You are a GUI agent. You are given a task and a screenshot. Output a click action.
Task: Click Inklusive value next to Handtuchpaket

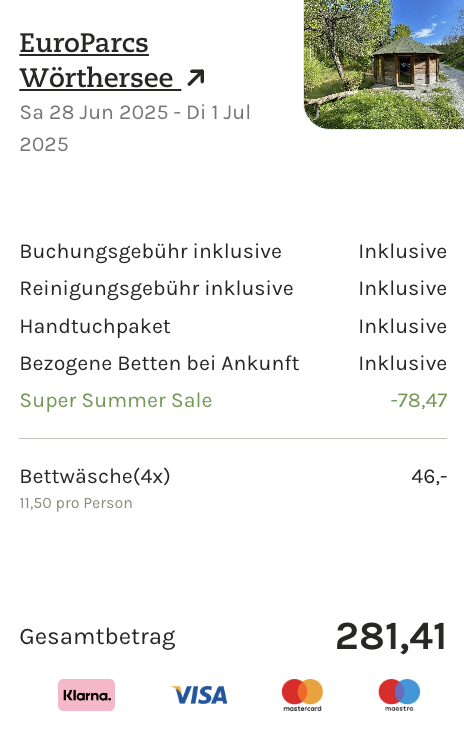point(403,326)
